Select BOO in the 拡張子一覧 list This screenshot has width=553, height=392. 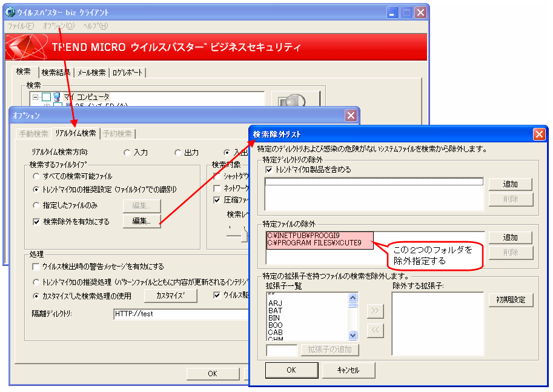pyautogui.click(x=276, y=325)
